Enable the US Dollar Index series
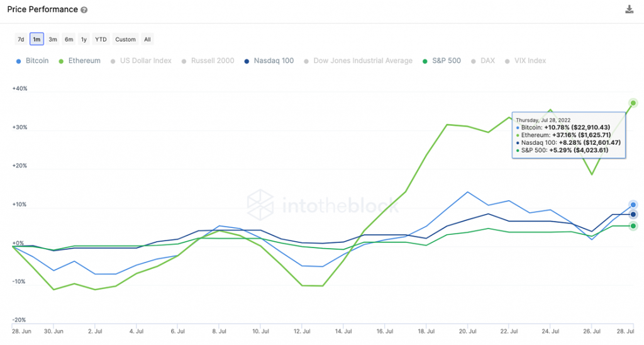The image size is (644, 345). (x=141, y=61)
